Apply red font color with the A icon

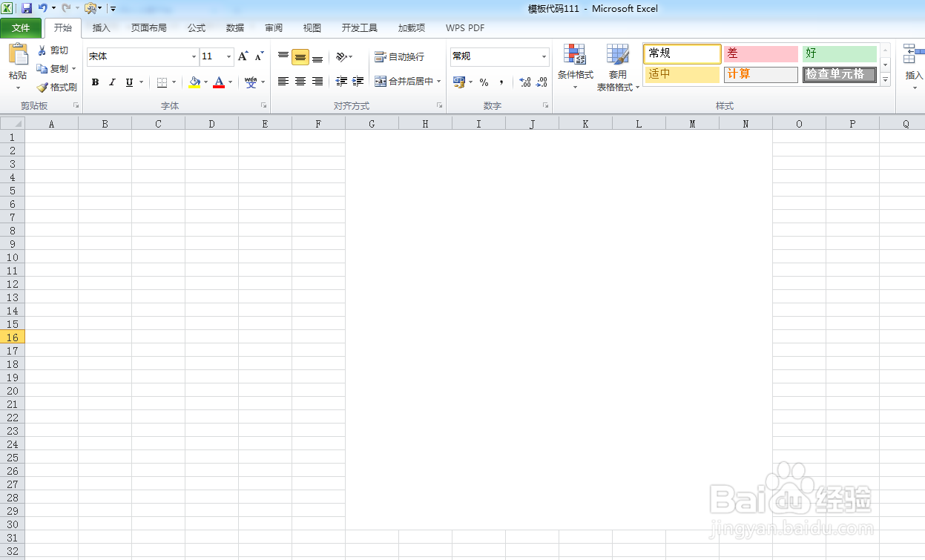(219, 82)
